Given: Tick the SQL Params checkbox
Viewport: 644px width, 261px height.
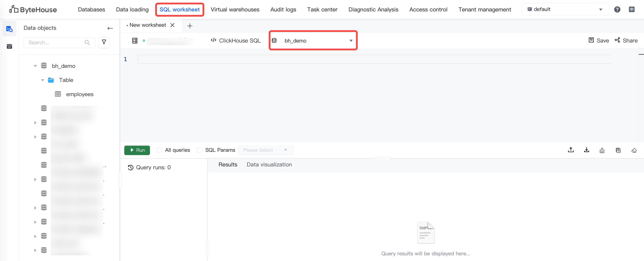Looking at the screenshot, I should [x=199, y=150].
